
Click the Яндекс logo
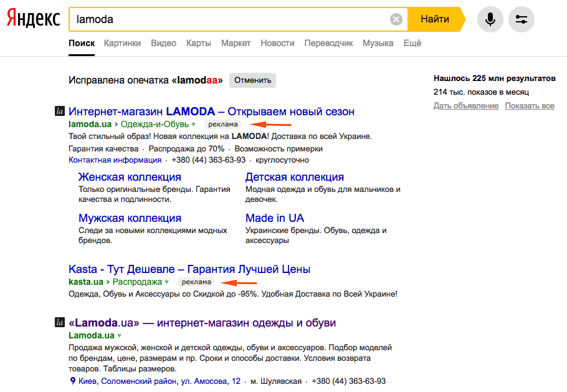pos(33,18)
